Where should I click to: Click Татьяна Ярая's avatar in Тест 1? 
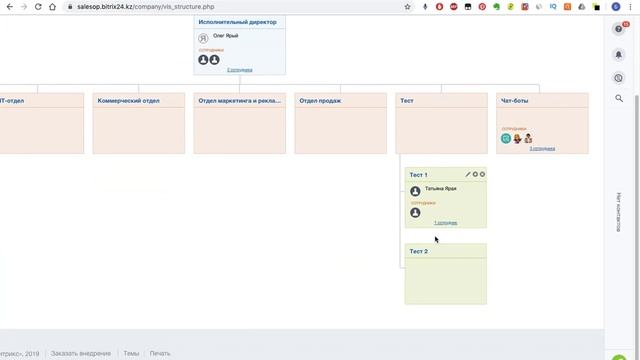point(415,191)
